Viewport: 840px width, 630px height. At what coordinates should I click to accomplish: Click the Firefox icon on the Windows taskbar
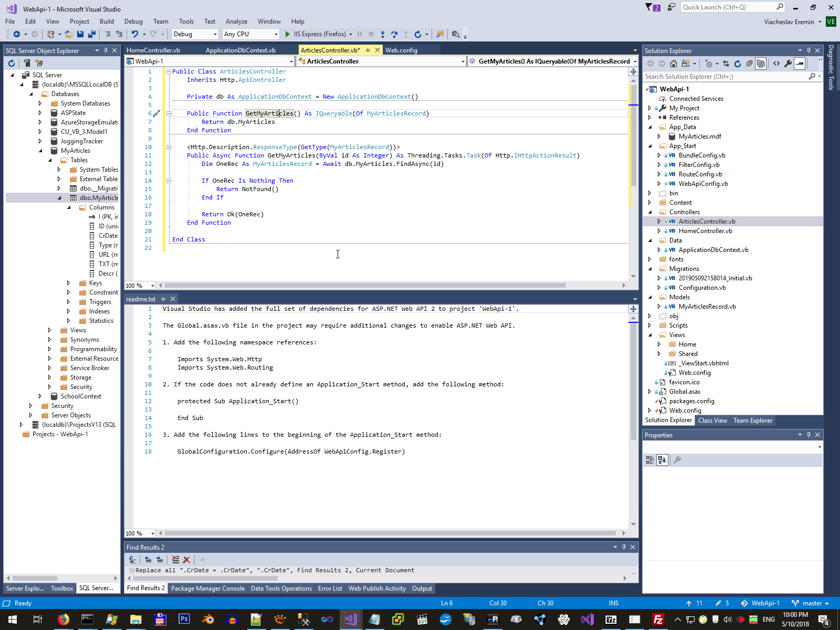tap(64, 619)
